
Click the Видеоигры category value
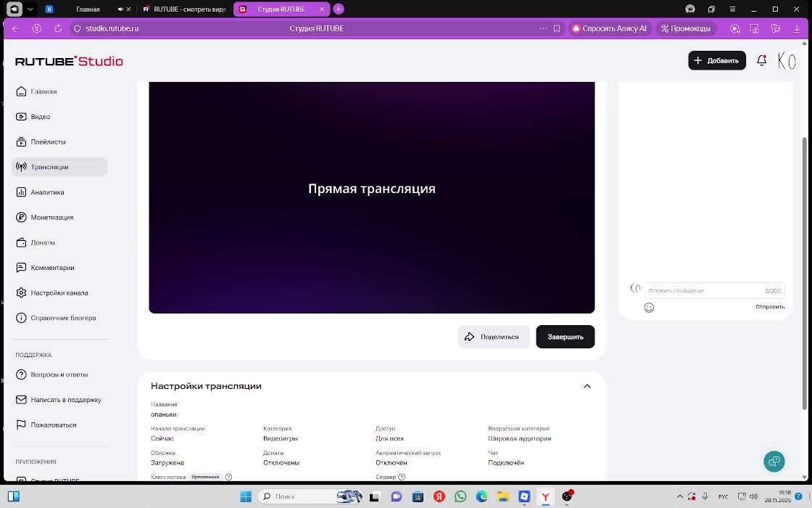click(x=280, y=438)
